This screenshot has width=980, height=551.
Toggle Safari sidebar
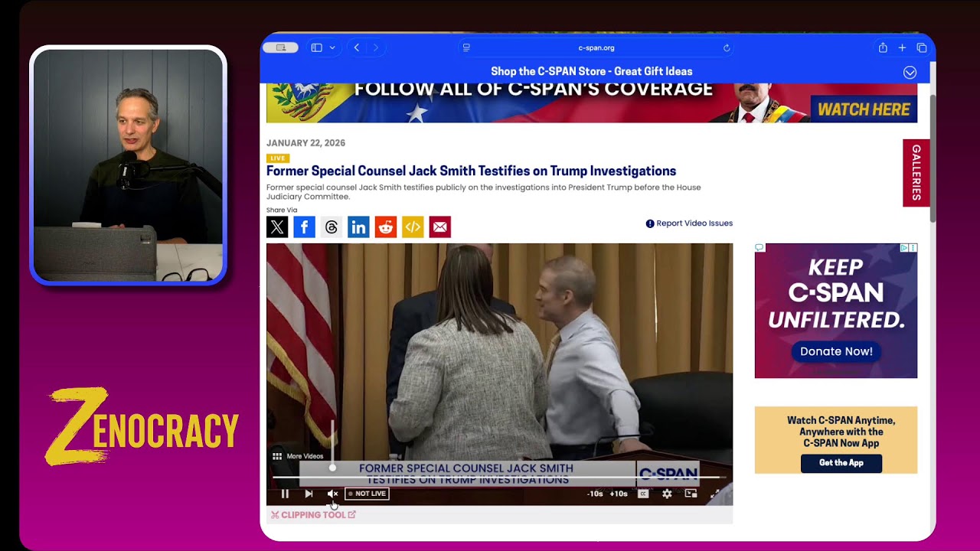pyautogui.click(x=316, y=47)
